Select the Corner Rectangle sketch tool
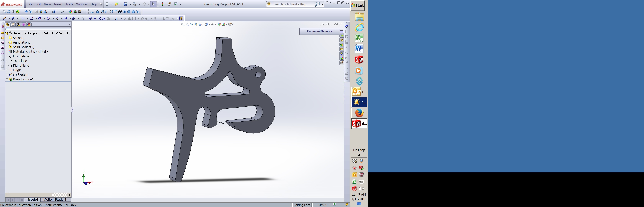The height and width of the screenshot is (207, 644). coord(31,19)
